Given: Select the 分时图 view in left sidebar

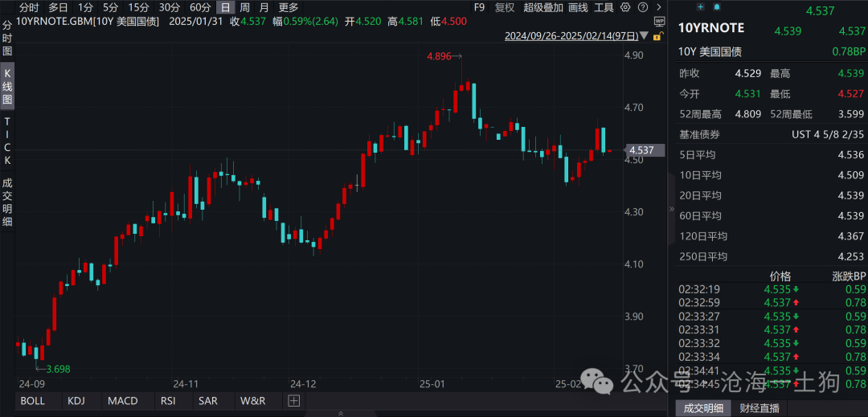Looking at the screenshot, I should tap(7, 36).
